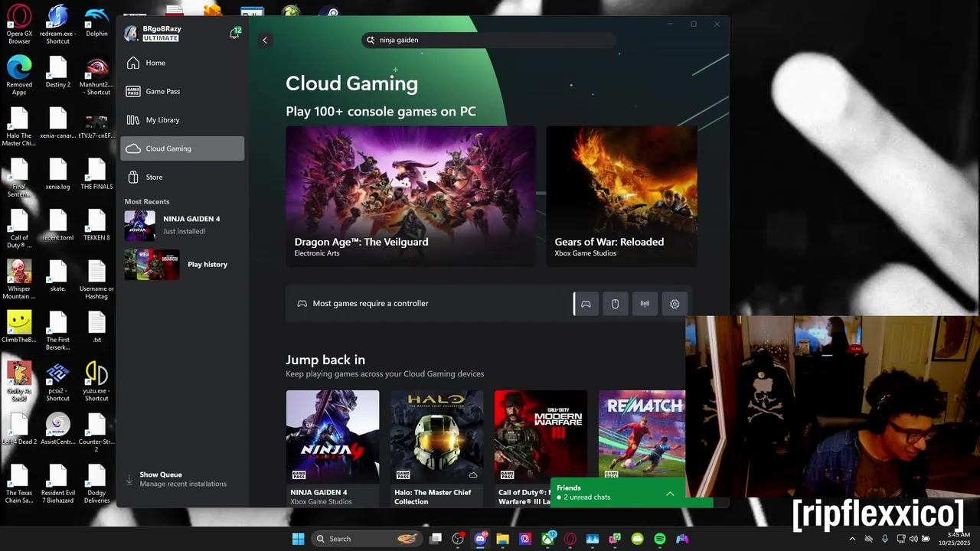This screenshot has width=980, height=551.
Task: Select the Removed Apps Edge icon
Action: tap(19, 75)
